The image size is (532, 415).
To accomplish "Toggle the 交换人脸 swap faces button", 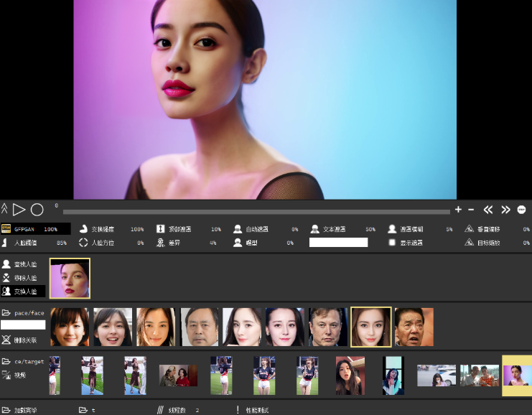I will [23, 291].
